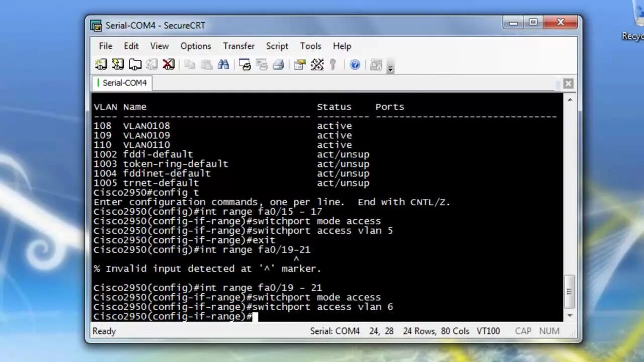The image size is (644, 362).
Task: Click the Disconnect red X icon
Action: point(169,64)
